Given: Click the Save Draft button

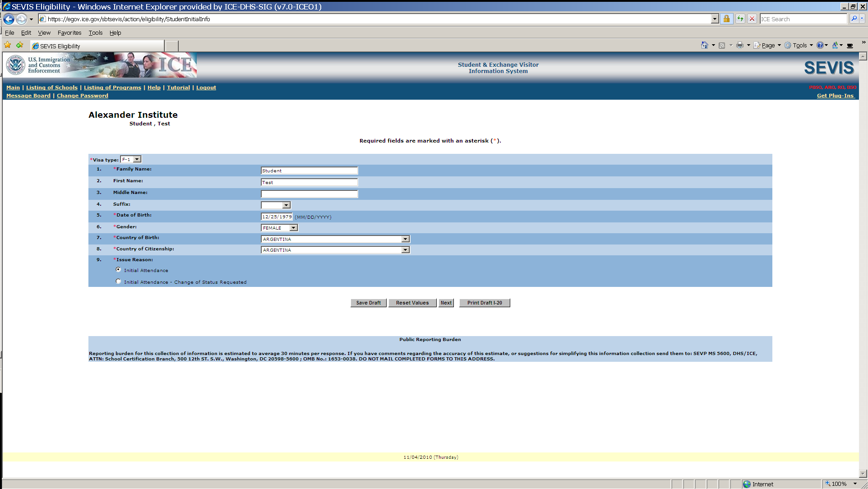Looking at the screenshot, I should click(368, 303).
